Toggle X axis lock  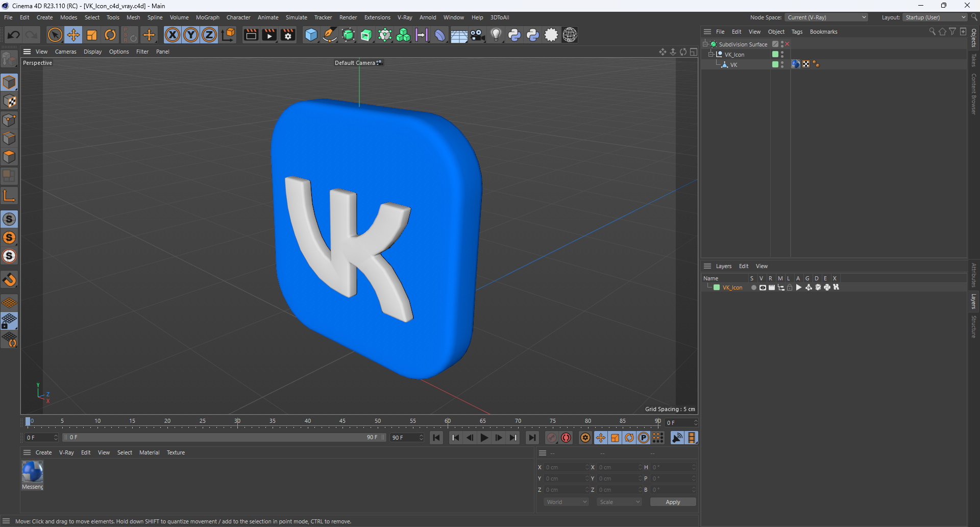(173, 35)
